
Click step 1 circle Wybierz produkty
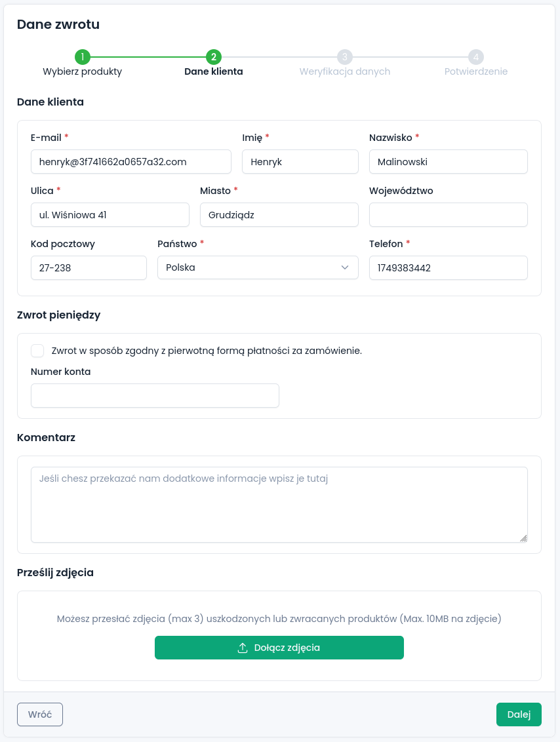point(83,57)
